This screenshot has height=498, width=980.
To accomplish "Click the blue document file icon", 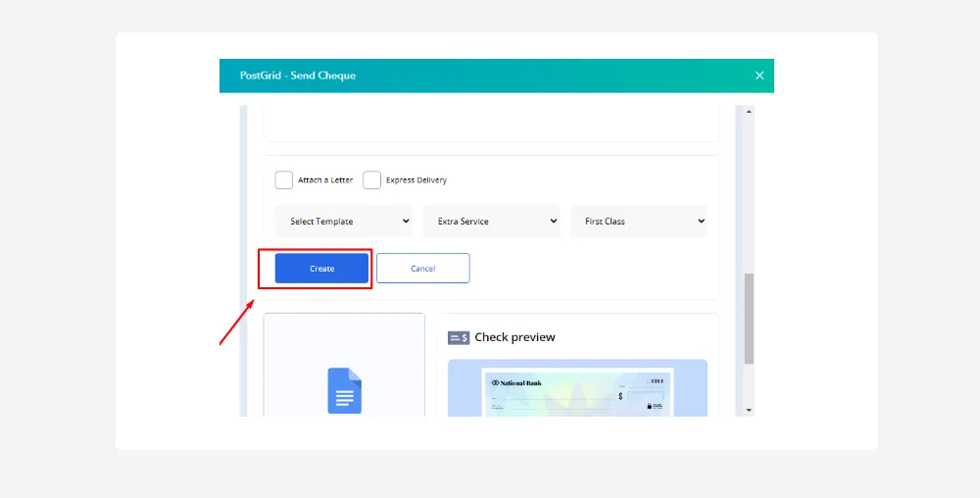I will pos(344,390).
